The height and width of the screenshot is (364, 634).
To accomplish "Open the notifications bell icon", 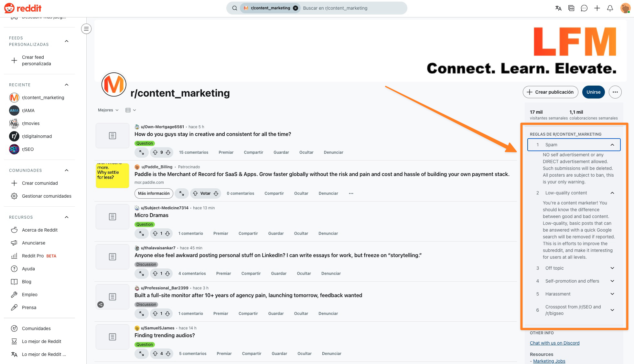I will (610, 8).
